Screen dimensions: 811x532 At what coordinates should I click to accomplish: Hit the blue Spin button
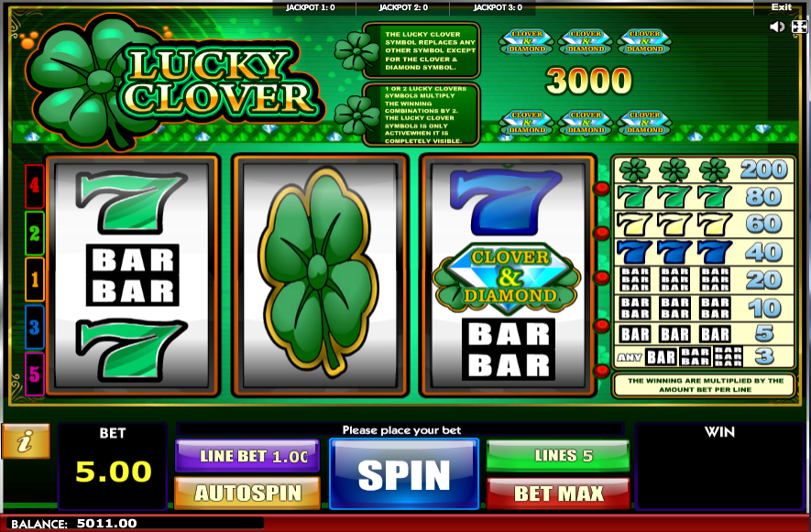pos(404,474)
